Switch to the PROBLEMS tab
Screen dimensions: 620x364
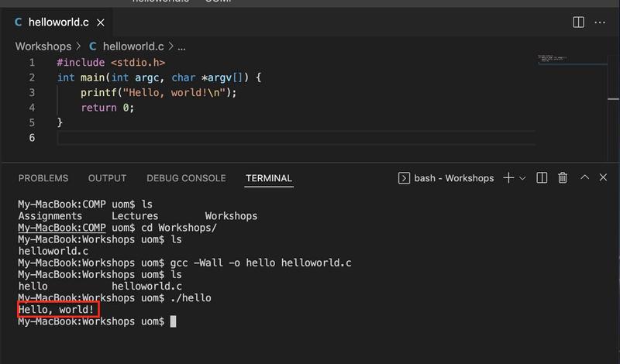point(43,178)
